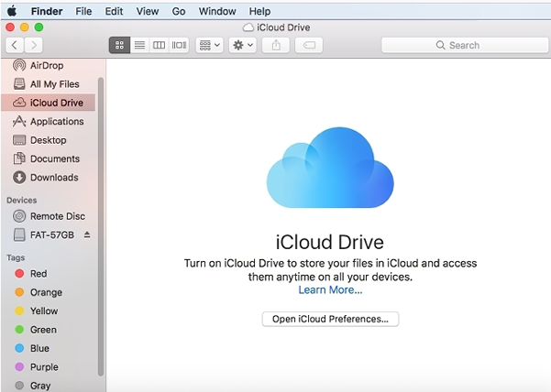Open the Edit menu
This screenshot has width=551, height=392.
[114, 11]
